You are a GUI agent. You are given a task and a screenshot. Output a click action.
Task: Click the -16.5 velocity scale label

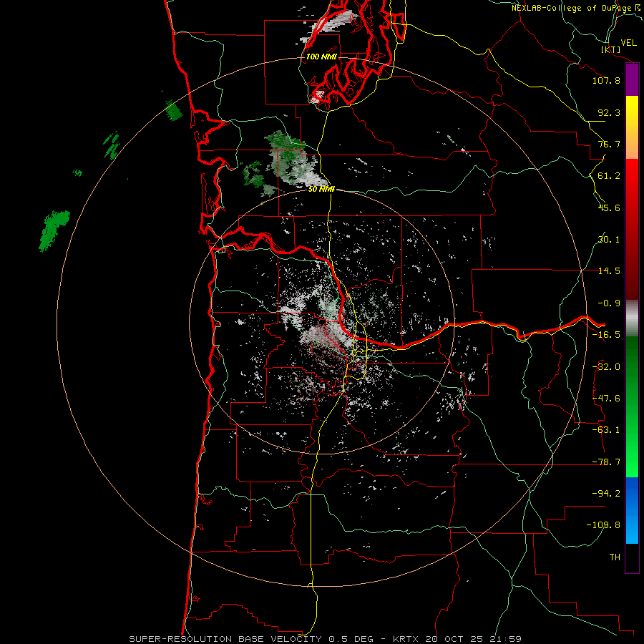coord(606,335)
